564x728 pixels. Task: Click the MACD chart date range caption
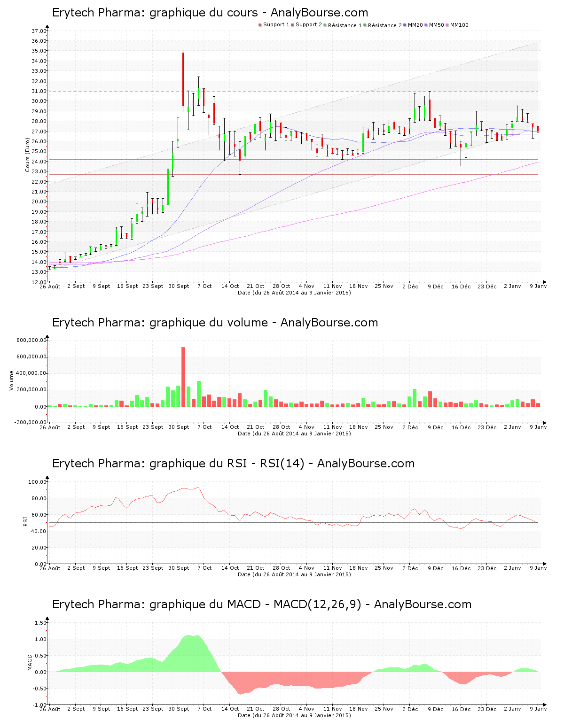pyautogui.click(x=294, y=715)
